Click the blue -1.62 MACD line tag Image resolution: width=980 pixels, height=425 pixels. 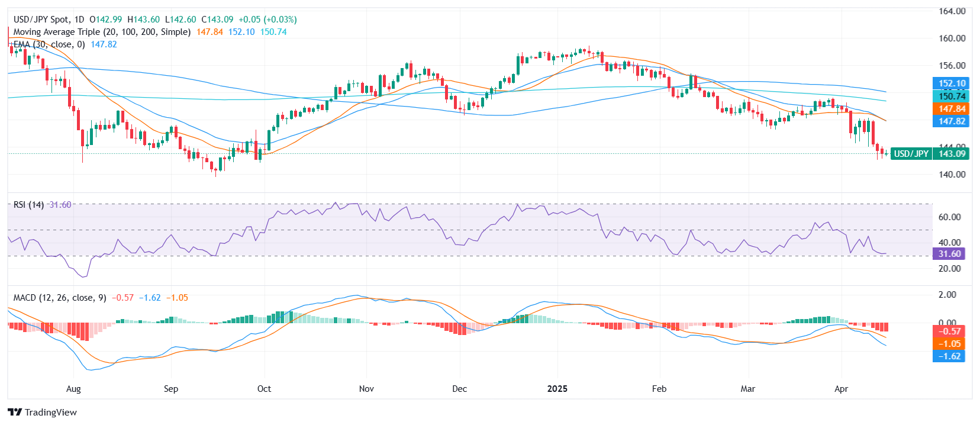[949, 356]
